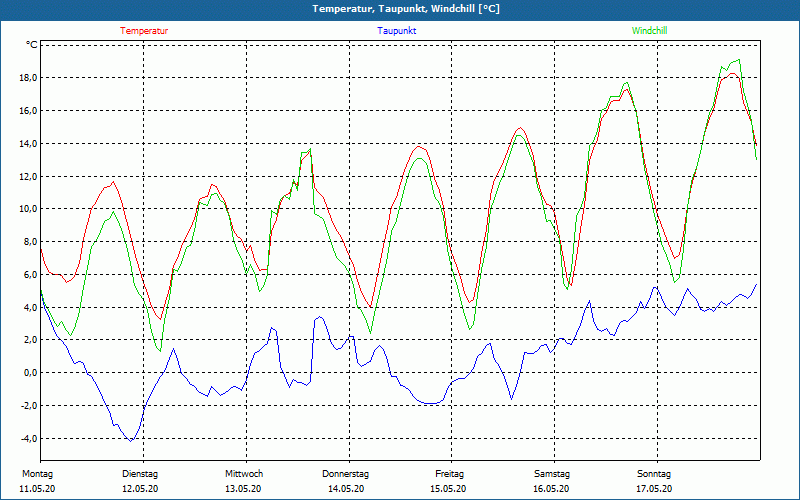Select the 11.05.20 date label

pos(38,489)
